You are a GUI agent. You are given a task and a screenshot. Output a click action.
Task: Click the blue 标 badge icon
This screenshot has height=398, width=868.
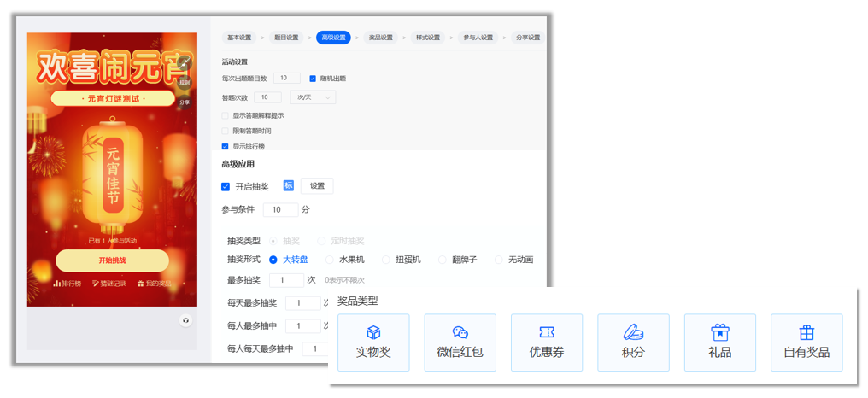click(289, 185)
